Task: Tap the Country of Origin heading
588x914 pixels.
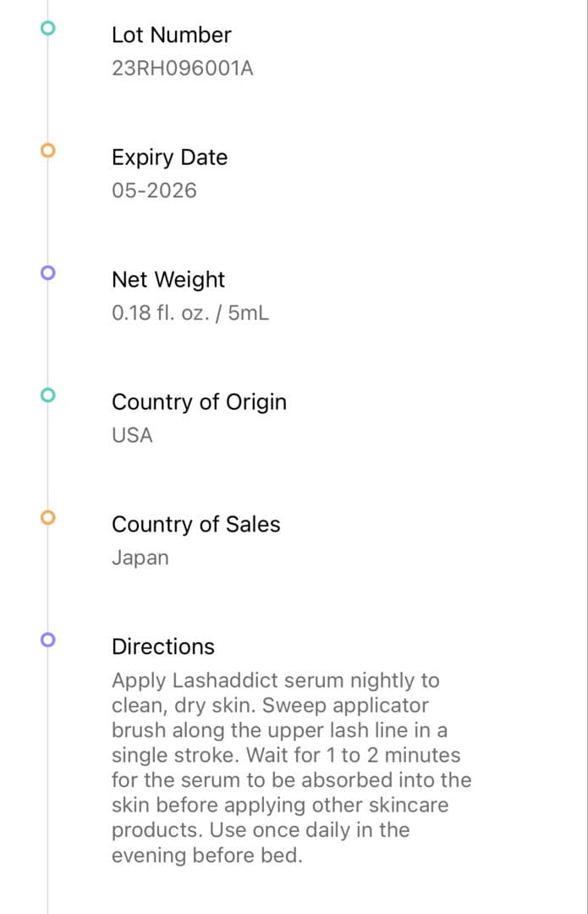Action: [x=199, y=402]
